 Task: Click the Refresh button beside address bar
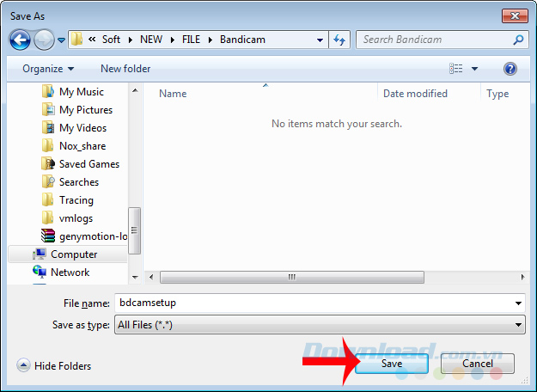point(339,40)
